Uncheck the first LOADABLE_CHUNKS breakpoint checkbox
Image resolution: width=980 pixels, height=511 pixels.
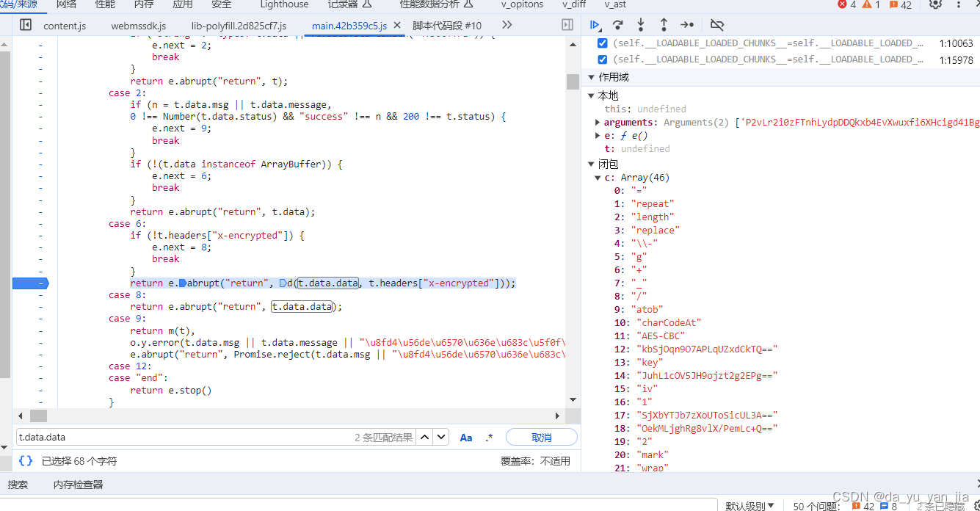(x=602, y=43)
